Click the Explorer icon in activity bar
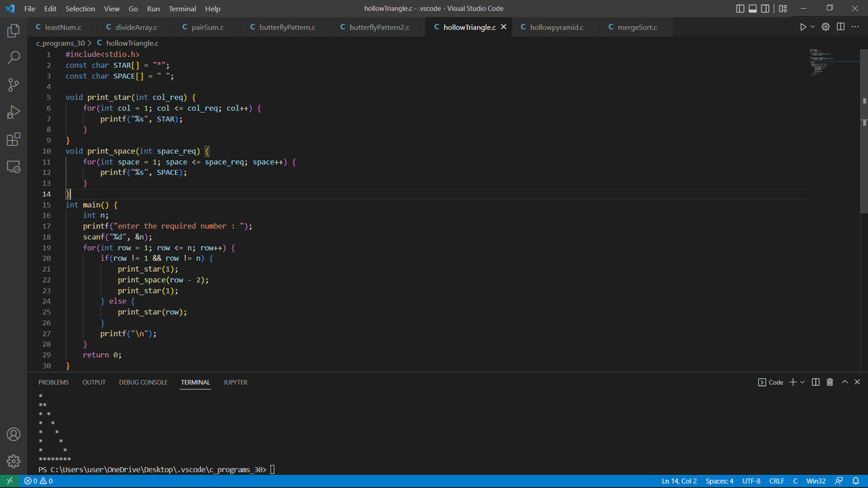 pyautogui.click(x=14, y=32)
